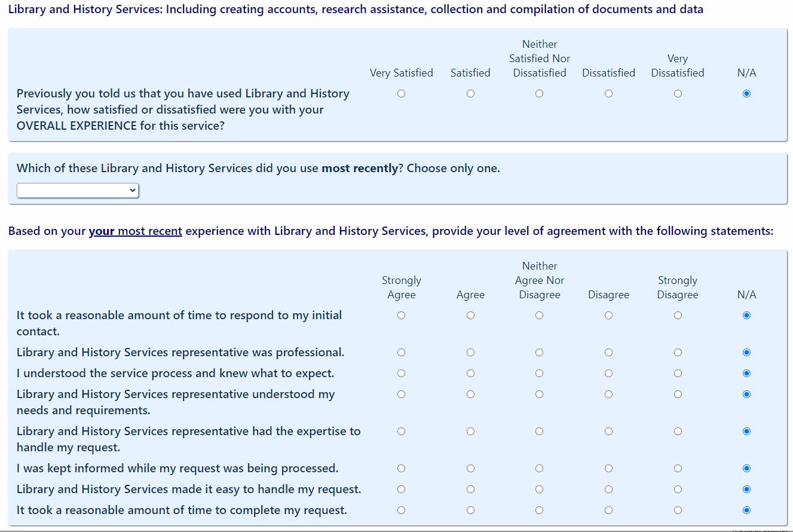Choose Satisfied for overall experience
This screenshot has width=793, height=532.
[x=470, y=94]
